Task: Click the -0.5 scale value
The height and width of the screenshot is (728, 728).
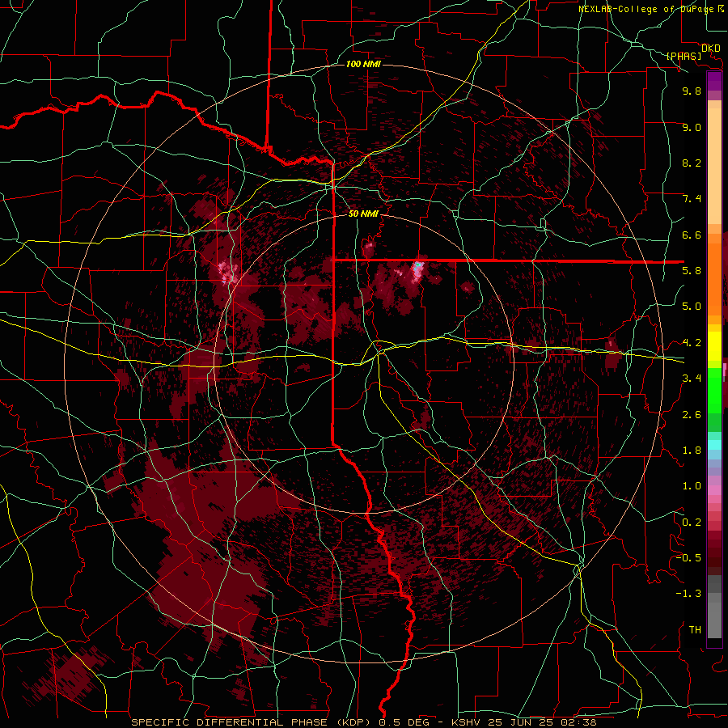Action: pos(688,558)
